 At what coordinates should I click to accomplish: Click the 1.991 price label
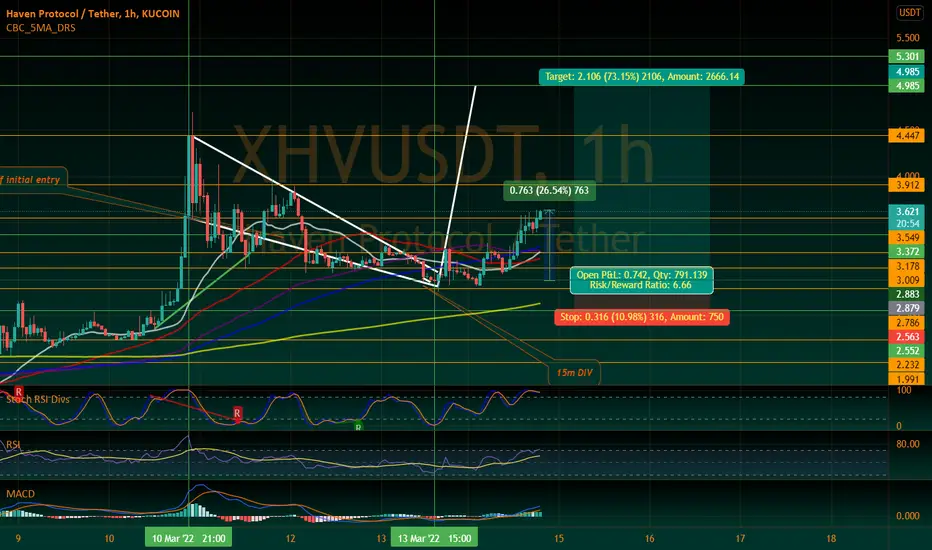pyautogui.click(x=907, y=379)
